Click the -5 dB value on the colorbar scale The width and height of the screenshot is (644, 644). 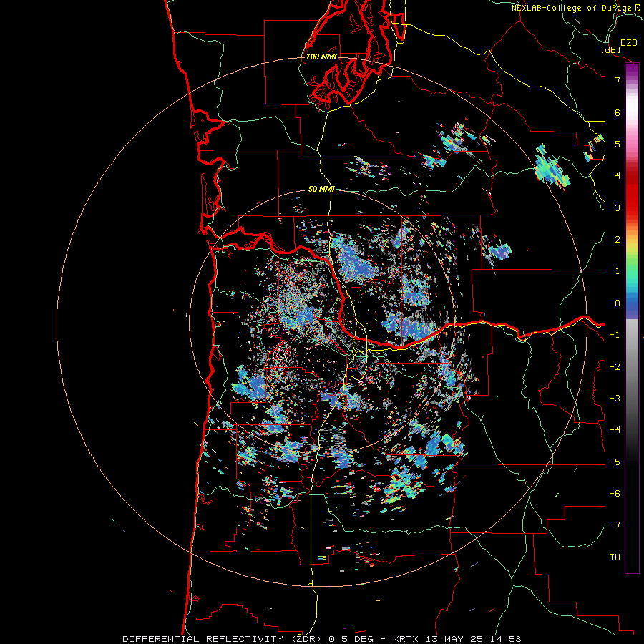click(615, 462)
